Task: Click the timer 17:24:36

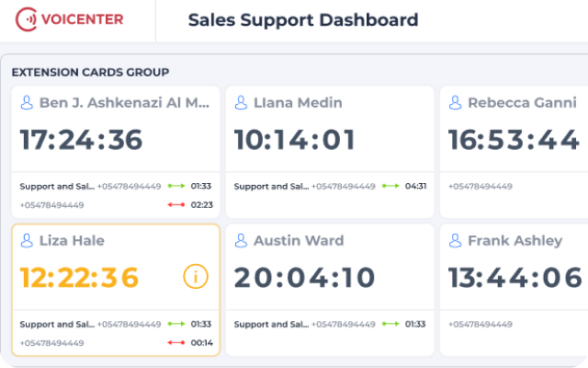Action: coord(81,140)
